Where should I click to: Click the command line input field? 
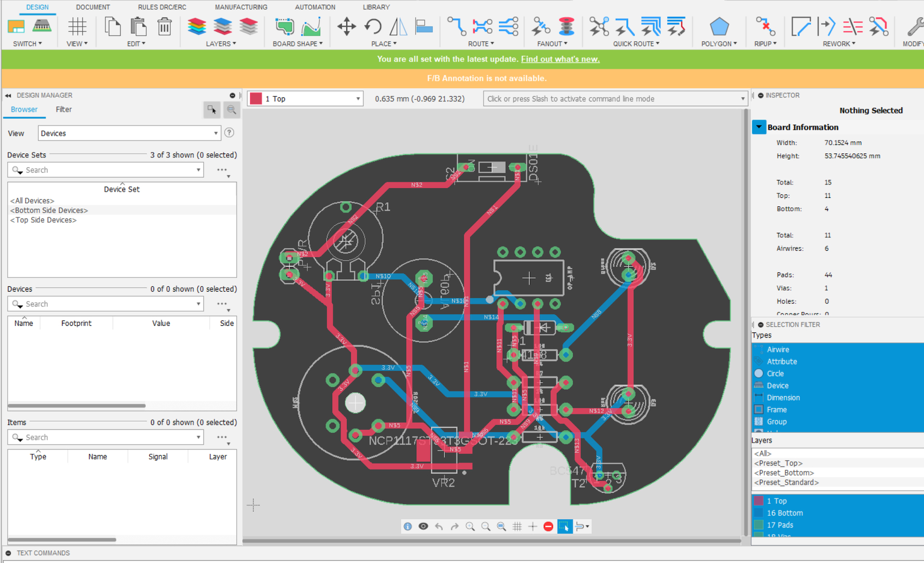611,99
